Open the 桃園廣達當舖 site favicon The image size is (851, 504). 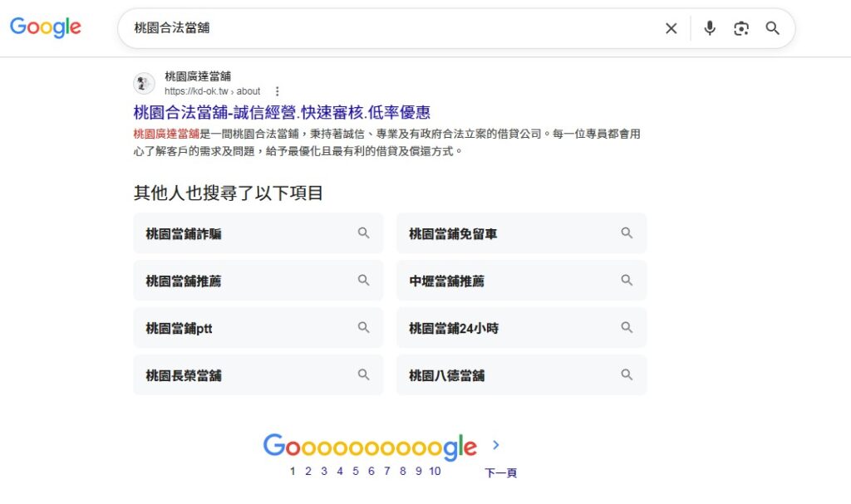click(x=144, y=84)
